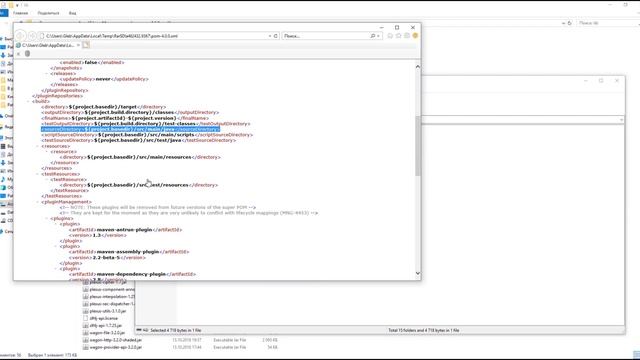Click the wagon-provider-api-3.2.0.jar file icon

pyautogui.click(x=85, y=347)
